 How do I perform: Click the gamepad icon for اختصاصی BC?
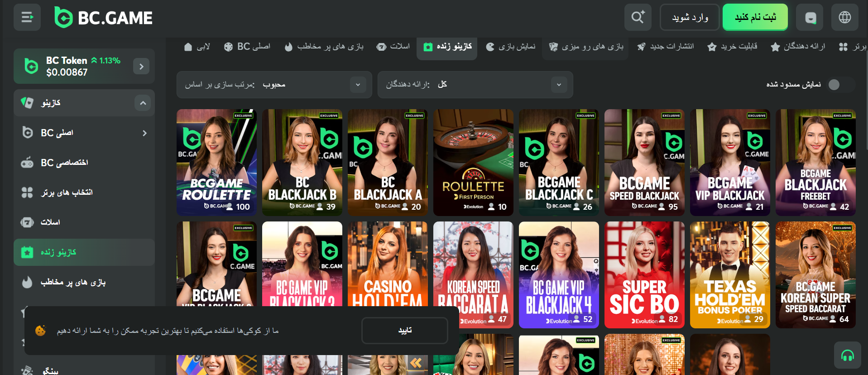point(27,162)
